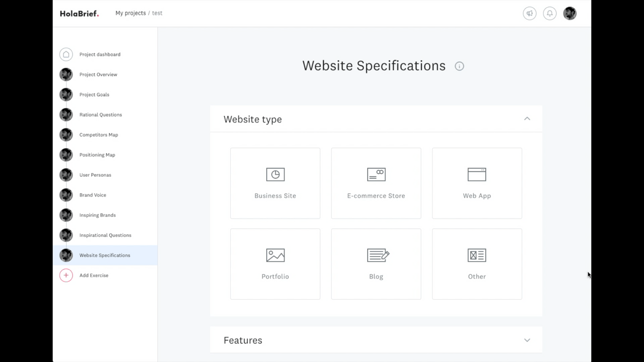Click the avatar icon next to Inspiring Brands

point(66,215)
